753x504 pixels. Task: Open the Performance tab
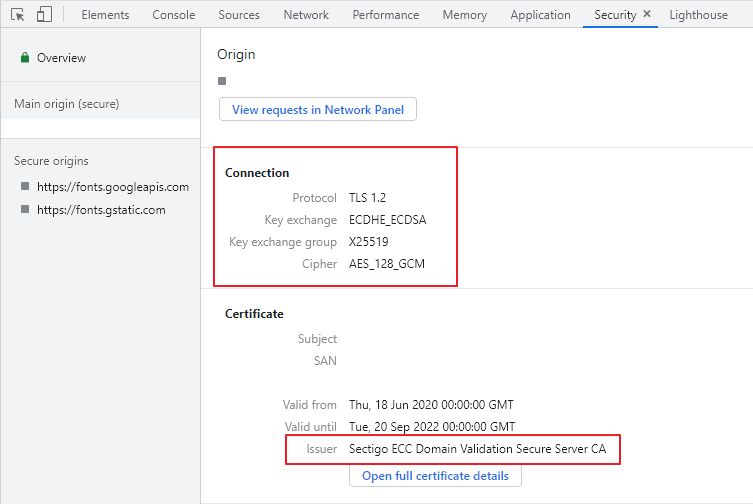pyautogui.click(x=386, y=15)
